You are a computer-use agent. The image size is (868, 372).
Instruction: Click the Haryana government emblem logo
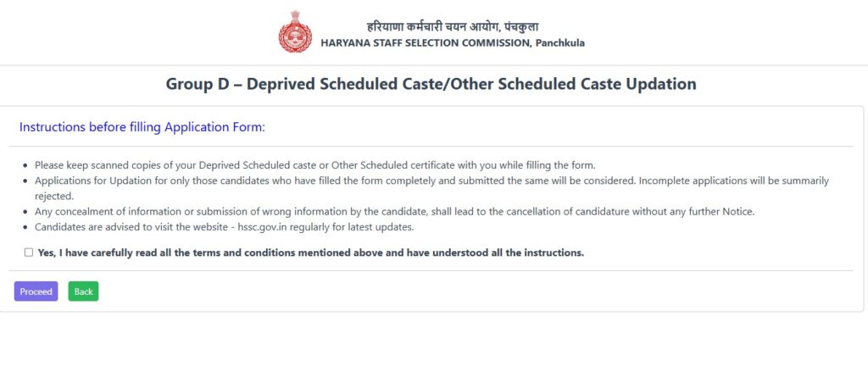(295, 34)
